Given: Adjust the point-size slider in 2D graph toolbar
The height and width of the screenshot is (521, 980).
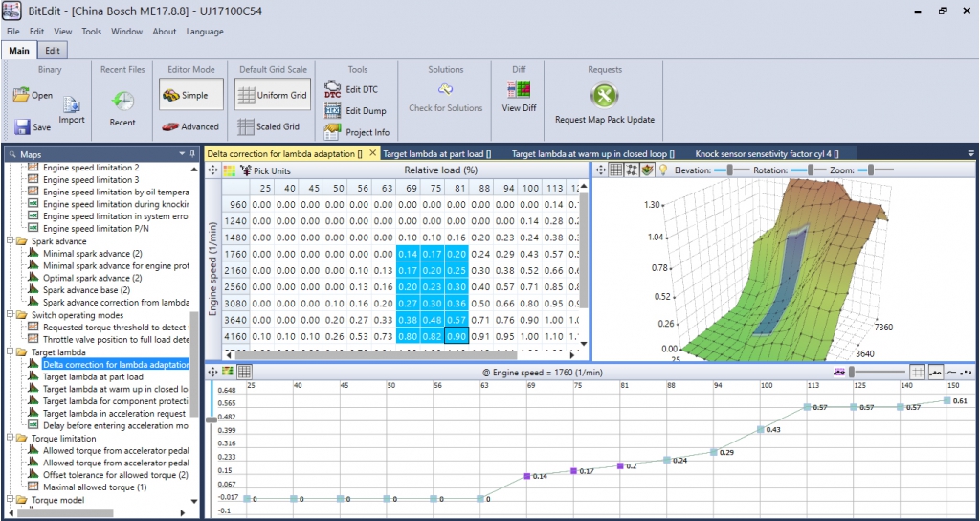Looking at the screenshot, I should pos(877,372).
